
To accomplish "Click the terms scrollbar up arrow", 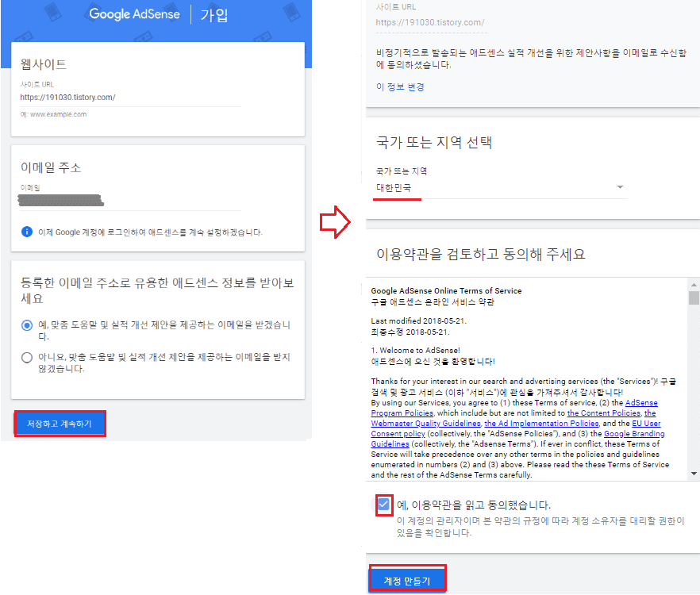I will coord(694,284).
